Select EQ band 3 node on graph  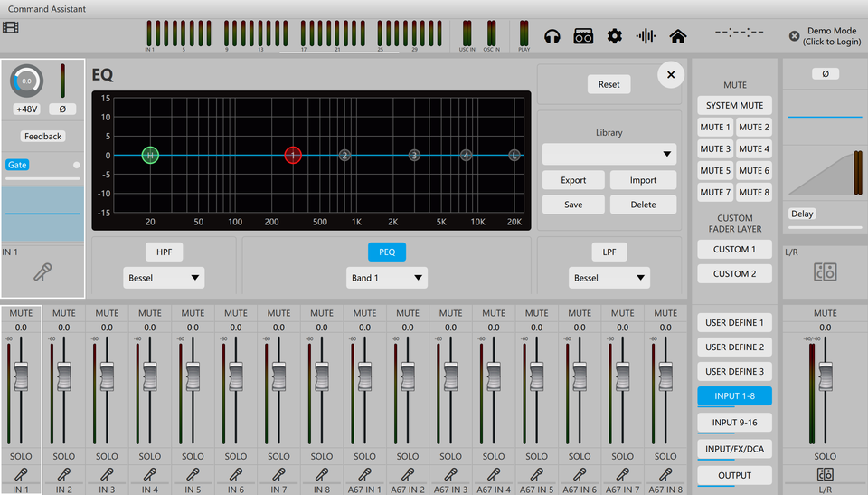coord(414,156)
